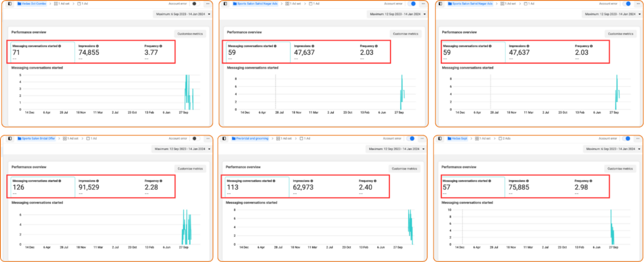The width and height of the screenshot is (644, 262).
Task: Click the info icon next to Impressions above 74,855
Action: click(97, 46)
